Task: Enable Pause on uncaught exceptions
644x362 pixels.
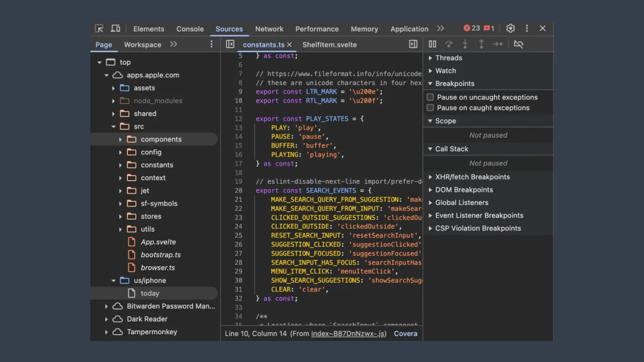Action: 430,97
